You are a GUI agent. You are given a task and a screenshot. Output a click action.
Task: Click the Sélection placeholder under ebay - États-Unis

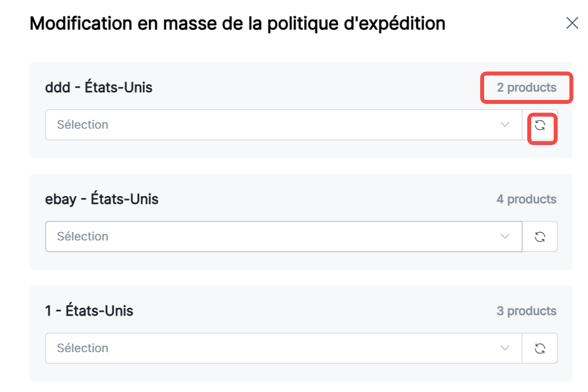pos(83,237)
